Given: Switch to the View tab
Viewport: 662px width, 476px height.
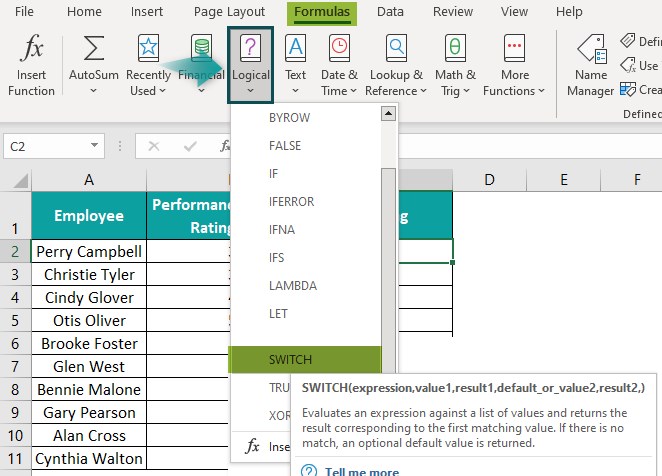Looking at the screenshot, I should point(514,11).
